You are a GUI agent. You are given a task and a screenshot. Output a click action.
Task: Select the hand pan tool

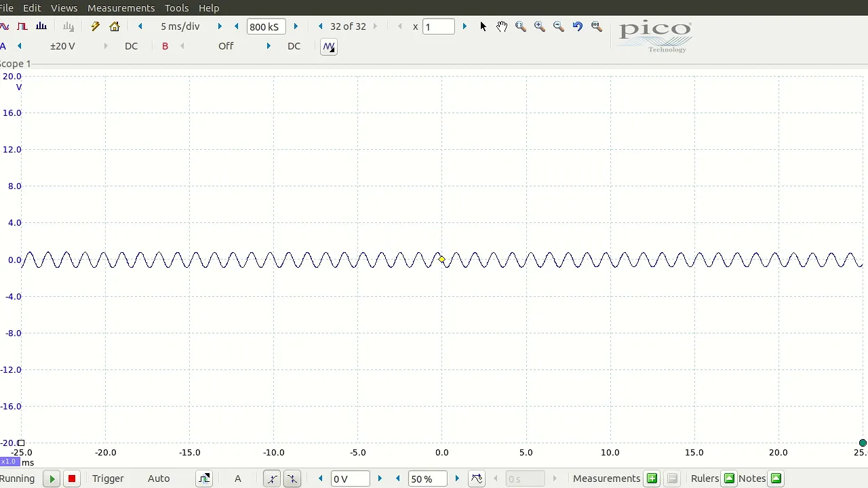click(502, 26)
